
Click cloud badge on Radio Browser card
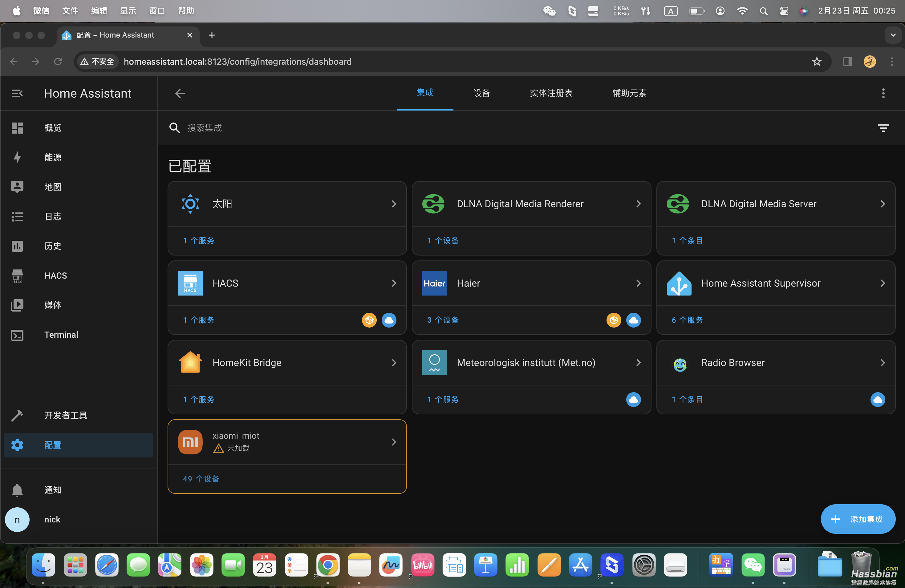878,400
